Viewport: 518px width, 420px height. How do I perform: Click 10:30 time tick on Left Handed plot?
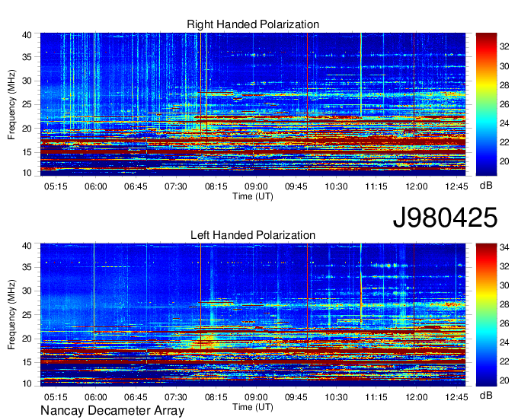336,397
